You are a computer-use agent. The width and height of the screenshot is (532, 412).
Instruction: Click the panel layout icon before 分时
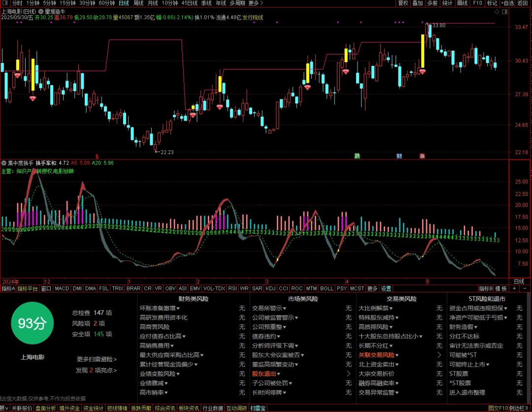click(x=5, y=3)
